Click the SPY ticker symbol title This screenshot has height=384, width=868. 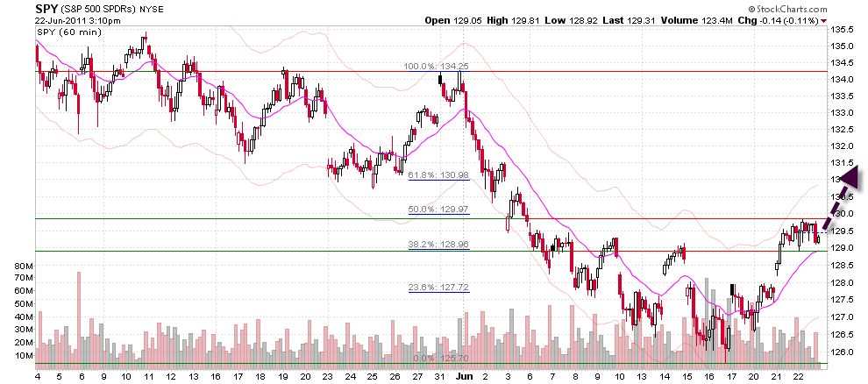tap(46, 9)
